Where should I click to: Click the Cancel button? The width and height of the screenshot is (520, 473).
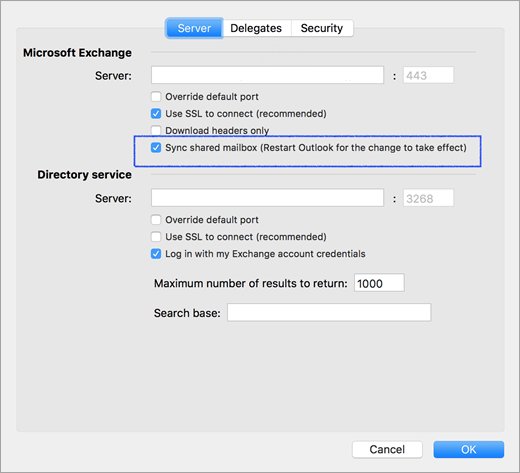tap(387, 450)
